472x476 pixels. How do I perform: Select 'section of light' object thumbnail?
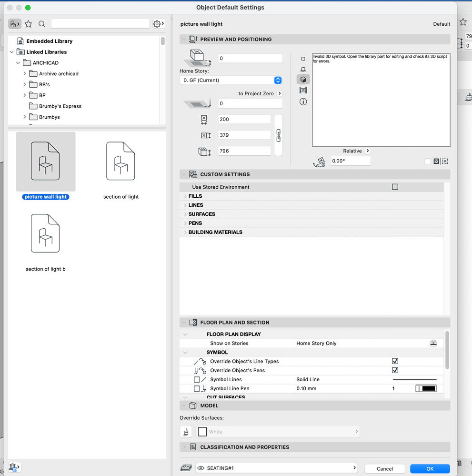click(121, 162)
